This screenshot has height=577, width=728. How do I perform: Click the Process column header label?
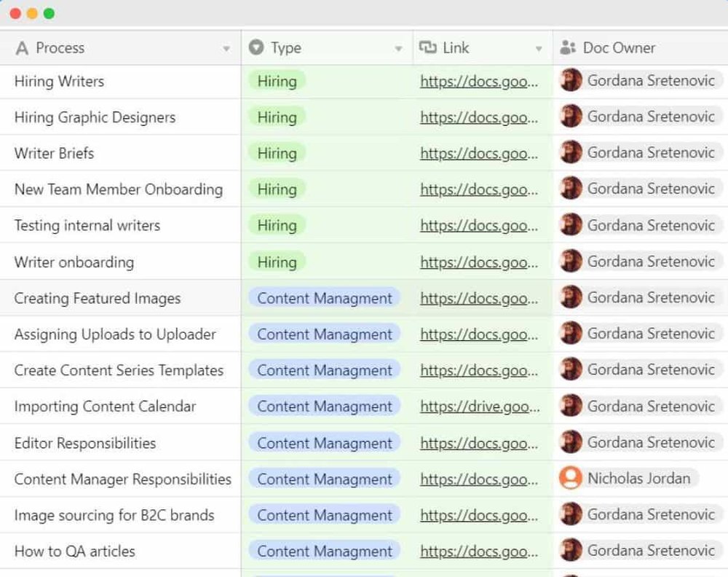click(62, 47)
